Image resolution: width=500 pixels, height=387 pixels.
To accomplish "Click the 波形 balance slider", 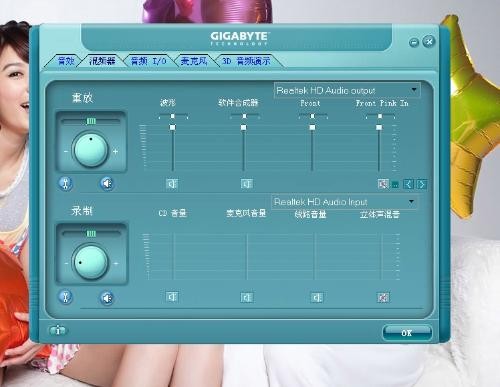I will click(x=173, y=116).
